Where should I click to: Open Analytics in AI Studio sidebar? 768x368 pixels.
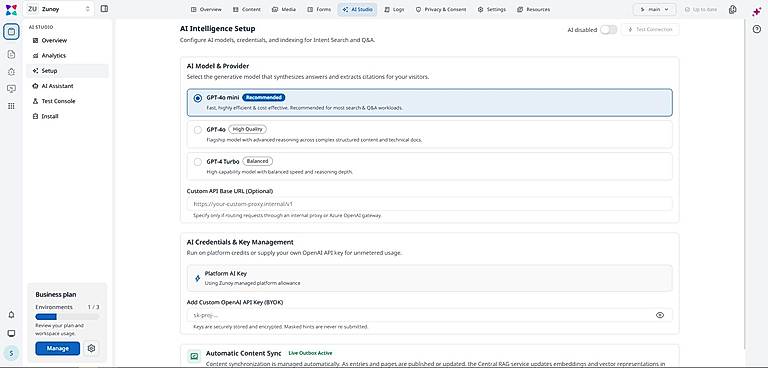[x=68, y=56]
